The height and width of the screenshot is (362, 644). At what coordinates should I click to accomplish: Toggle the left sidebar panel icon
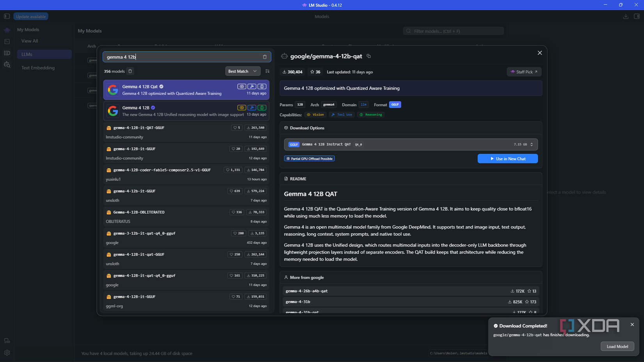[7, 16]
